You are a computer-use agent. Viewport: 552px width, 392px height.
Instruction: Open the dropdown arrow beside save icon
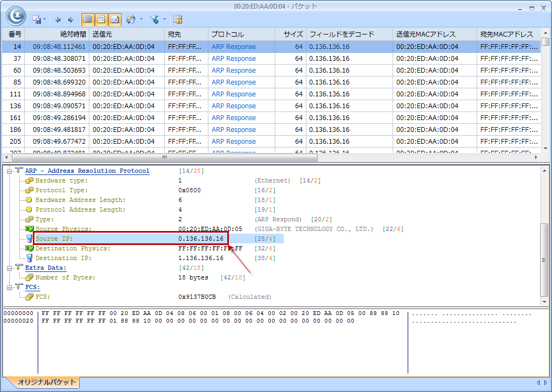point(45,20)
